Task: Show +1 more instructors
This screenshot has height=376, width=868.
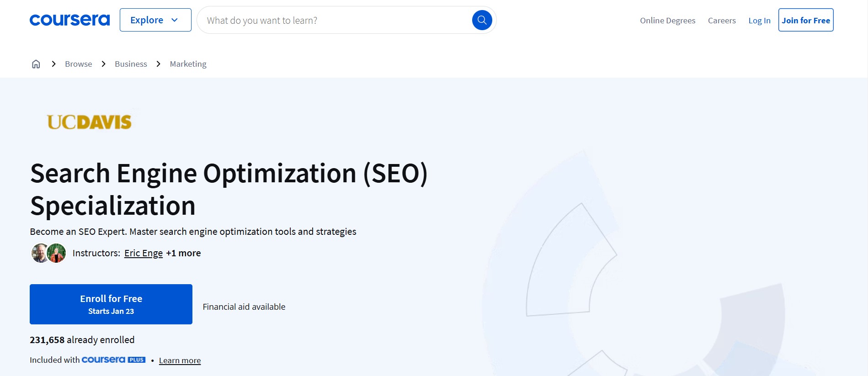Action: click(x=183, y=253)
